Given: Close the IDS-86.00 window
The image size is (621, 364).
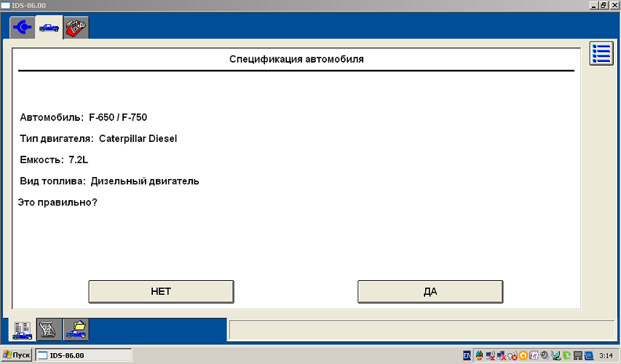Looking at the screenshot, I should [614, 6].
